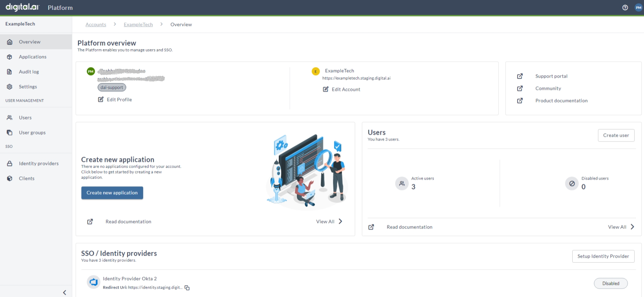Click the green PM profile avatar
Viewport: 644px width, 297px height.
click(91, 71)
